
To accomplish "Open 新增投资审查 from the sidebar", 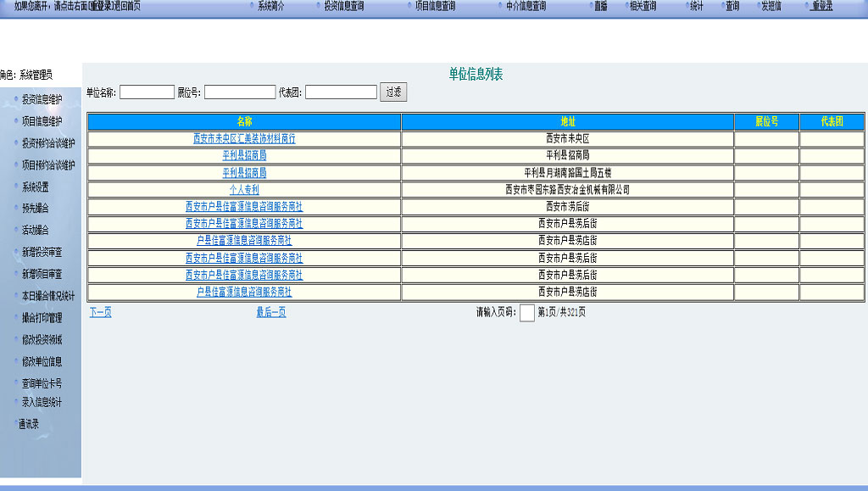I will 42,253.
